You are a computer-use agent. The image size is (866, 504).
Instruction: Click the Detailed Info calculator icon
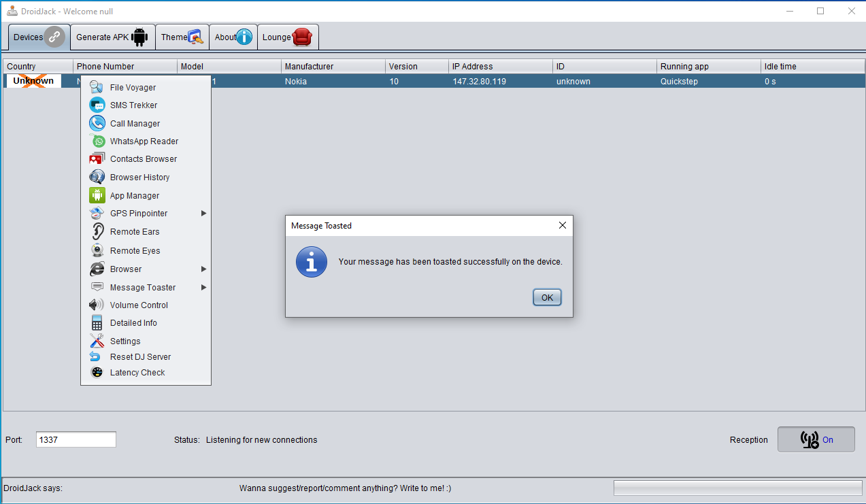[97, 322]
